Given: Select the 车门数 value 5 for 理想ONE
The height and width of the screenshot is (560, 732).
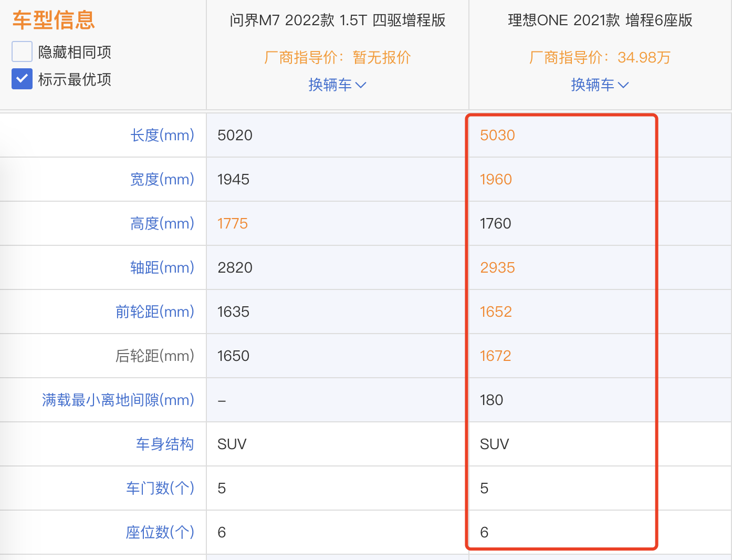Looking at the screenshot, I should [484, 489].
